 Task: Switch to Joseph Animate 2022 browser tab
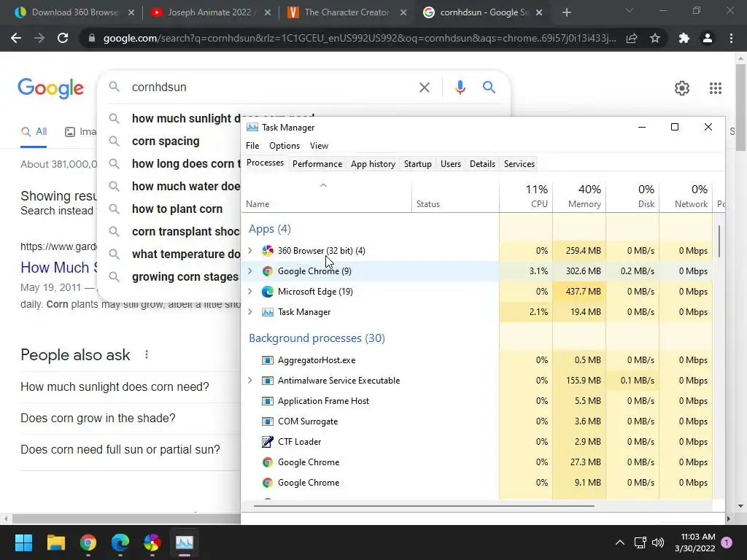(x=209, y=12)
